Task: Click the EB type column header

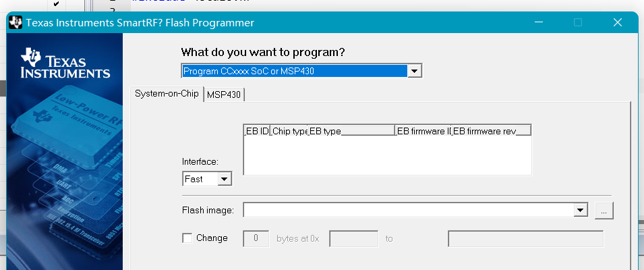Action: (351, 130)
